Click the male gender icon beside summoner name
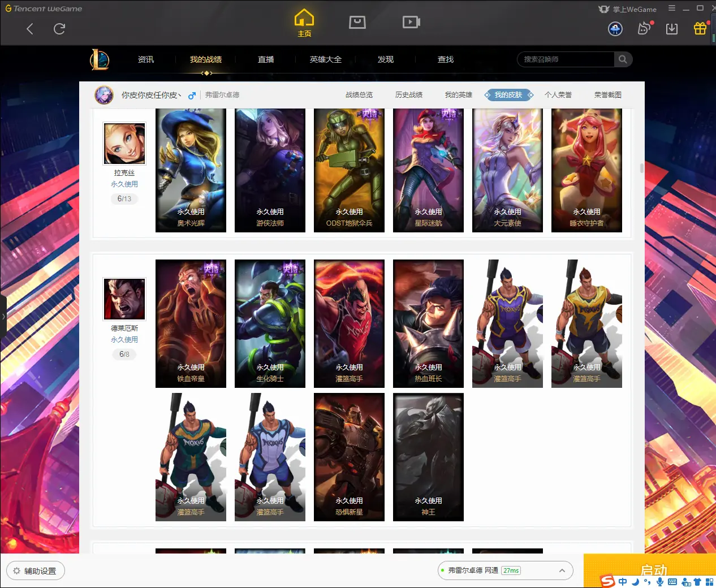716x588 pixels. 192,96
